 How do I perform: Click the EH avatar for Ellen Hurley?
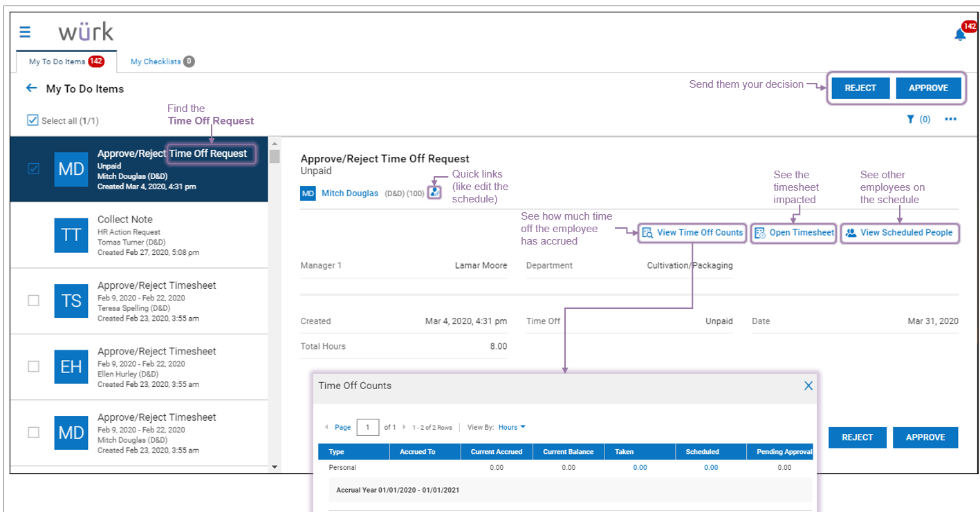click(71, 366)
